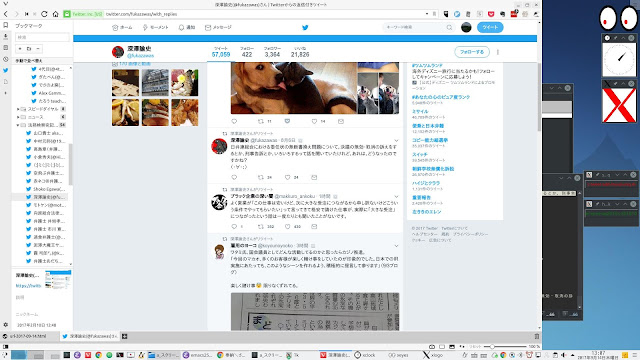Like the tweet with 430 likes

pos(287,227)
